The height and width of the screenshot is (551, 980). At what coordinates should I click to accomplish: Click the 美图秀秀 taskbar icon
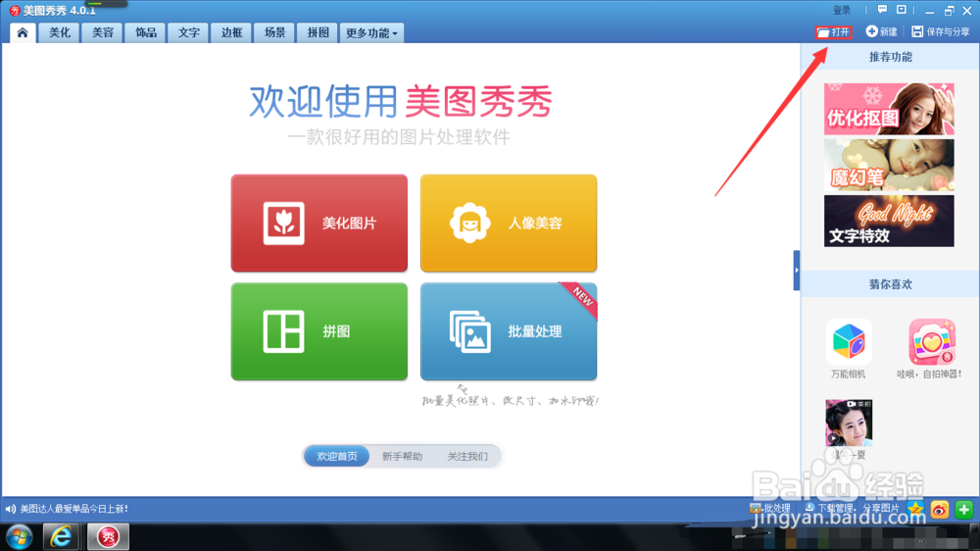108,536
